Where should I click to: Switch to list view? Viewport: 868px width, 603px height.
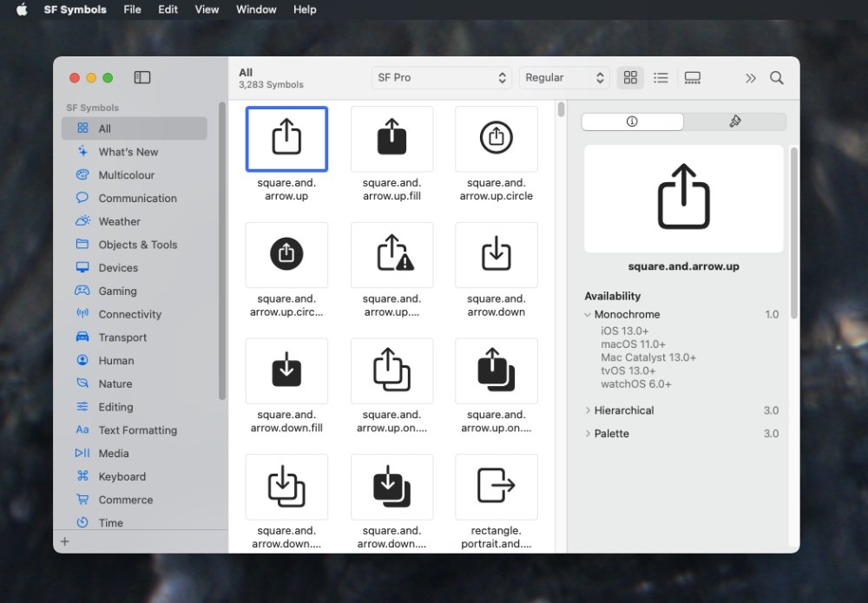pos(661,77)
